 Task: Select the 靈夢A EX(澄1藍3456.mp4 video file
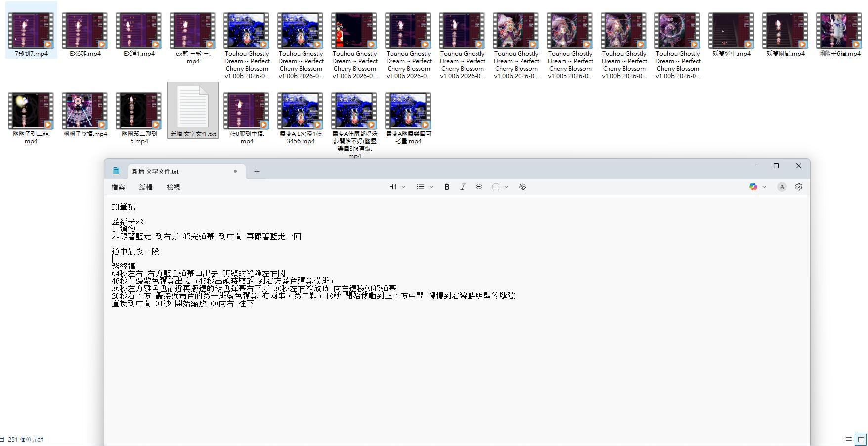point(301,118)
